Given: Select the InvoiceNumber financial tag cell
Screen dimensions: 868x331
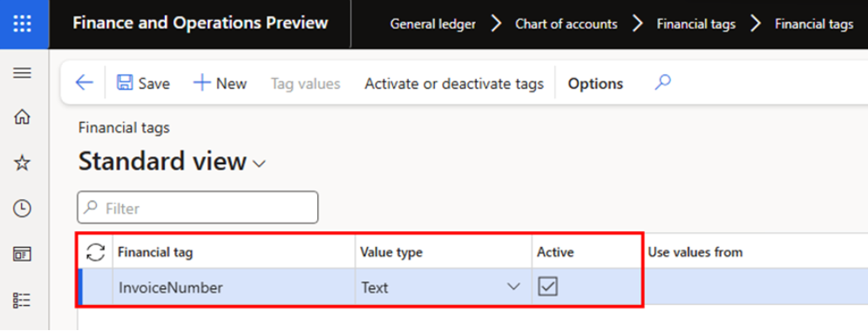Looking at the screenshot, I should 234,287.
